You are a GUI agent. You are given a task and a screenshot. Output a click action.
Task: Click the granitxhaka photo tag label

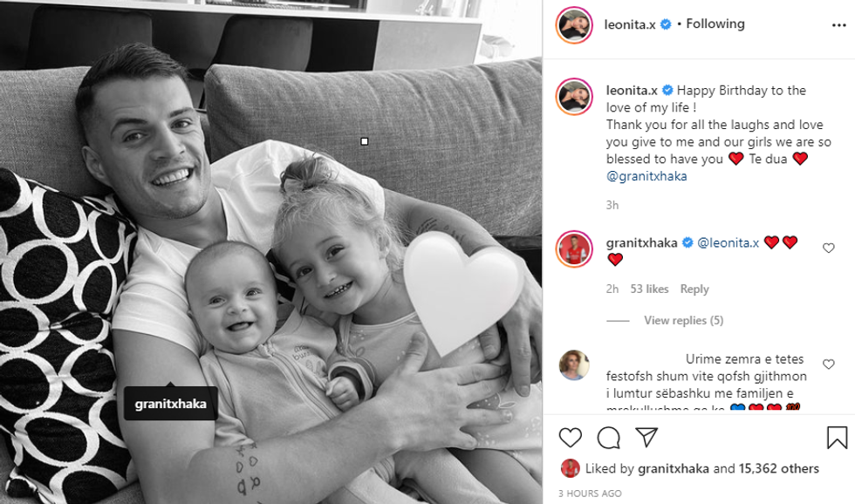[171, 404]
